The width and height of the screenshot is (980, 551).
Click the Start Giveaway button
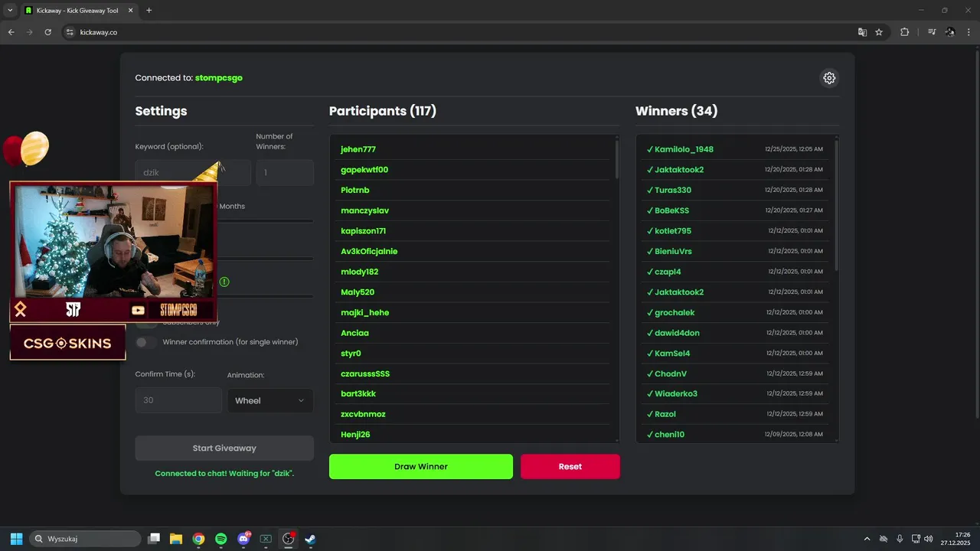[x=224, y=448]
